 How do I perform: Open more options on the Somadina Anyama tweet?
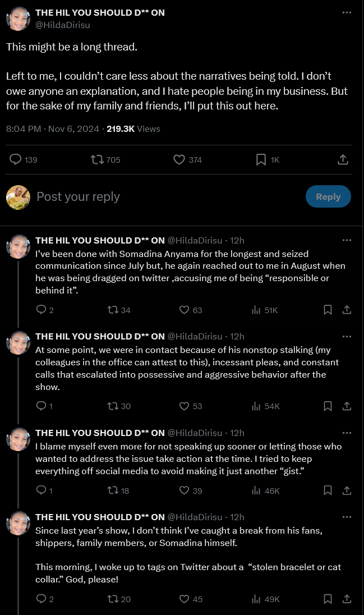pyautogui.click(x=347, y=240)
